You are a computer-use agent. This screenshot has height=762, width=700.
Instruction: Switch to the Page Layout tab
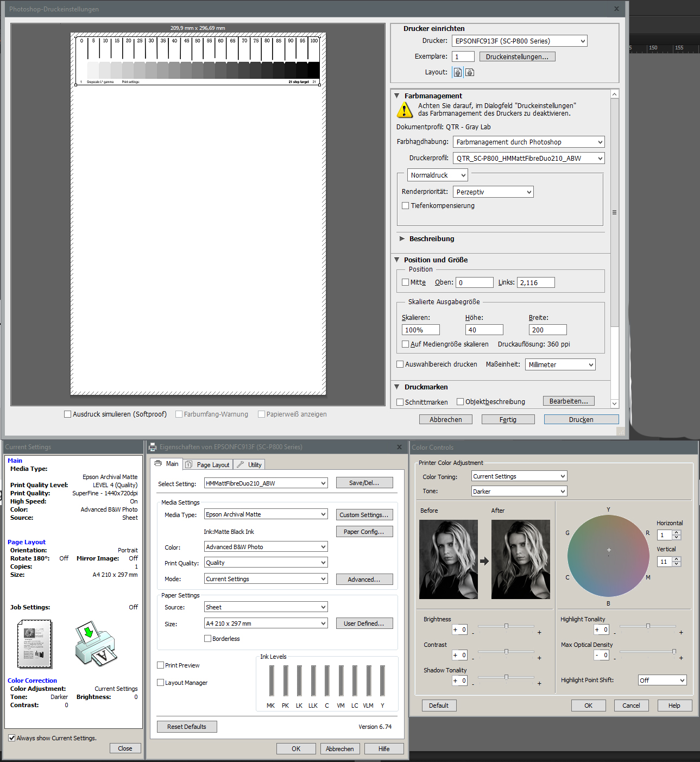[x=208, y=465]
